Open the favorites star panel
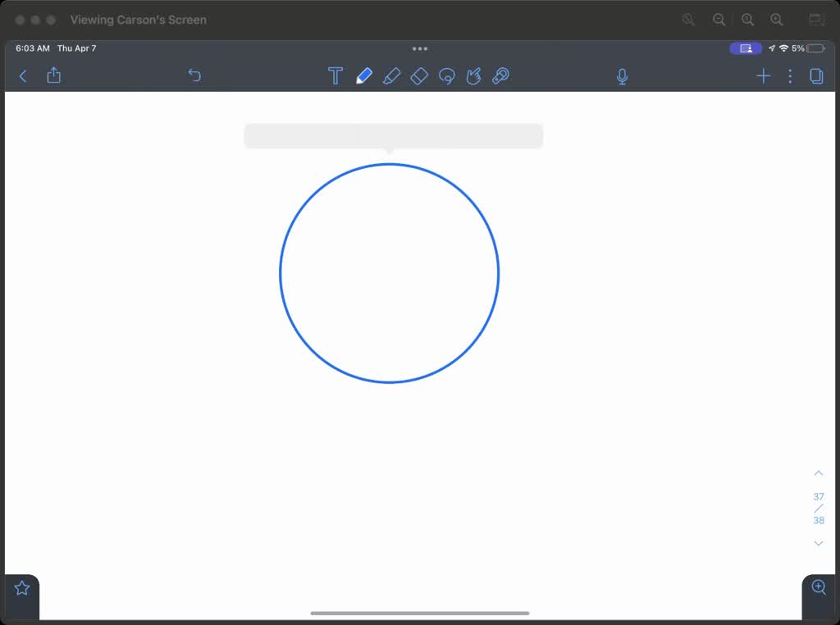 [x=22, y=588]
